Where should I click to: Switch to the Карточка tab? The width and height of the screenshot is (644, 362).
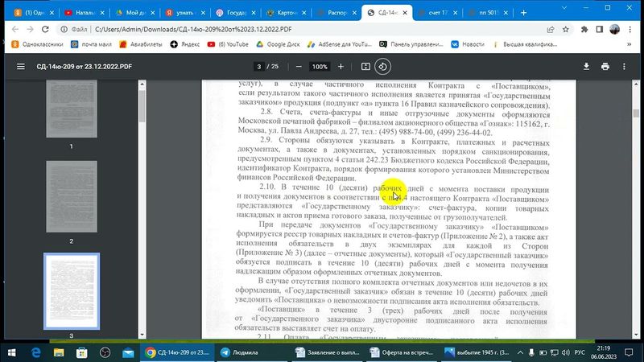(x=287, y=13)
